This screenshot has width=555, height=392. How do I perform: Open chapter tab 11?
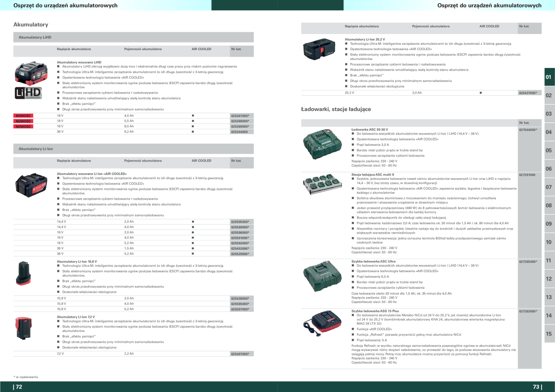pos(549,260)
